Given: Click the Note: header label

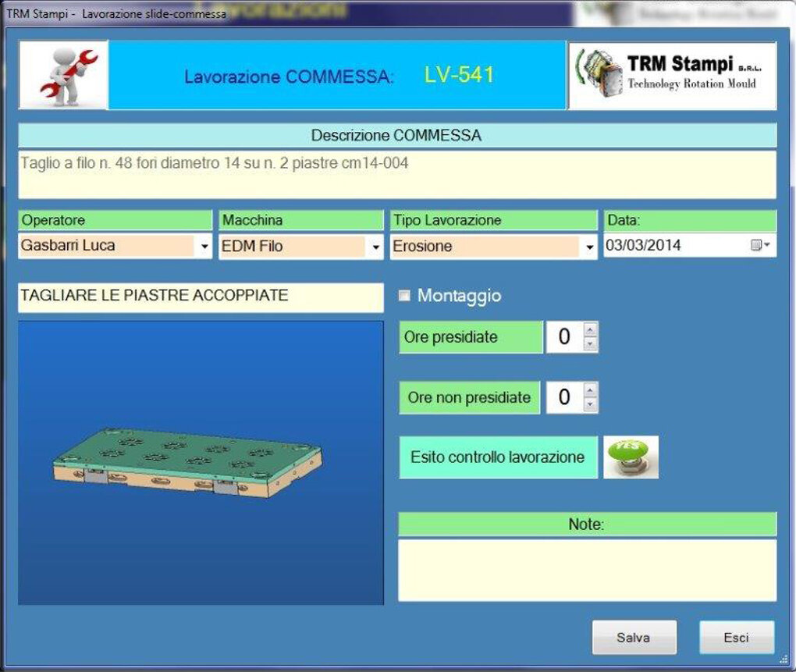Looking at the screenshot, I should (588, 524).
